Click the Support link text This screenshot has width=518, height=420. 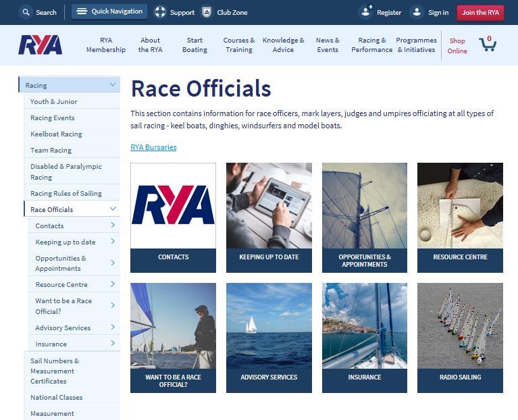tap(182, 13)
